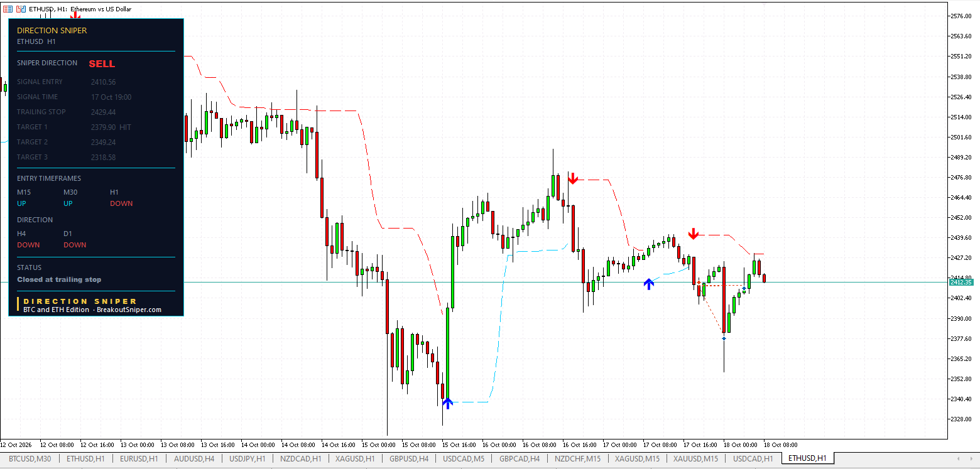Go to the GBPUSD,H4 chart tab
Viewport: 980px width, 469px height.
[x=409, y=459]
